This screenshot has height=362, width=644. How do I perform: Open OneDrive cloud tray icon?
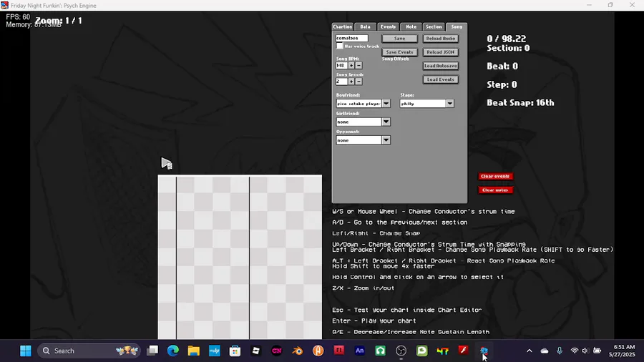click(x=545, y=351)
